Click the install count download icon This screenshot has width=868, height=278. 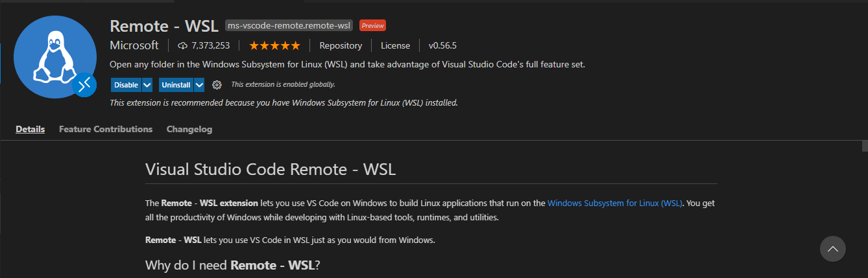182,45
